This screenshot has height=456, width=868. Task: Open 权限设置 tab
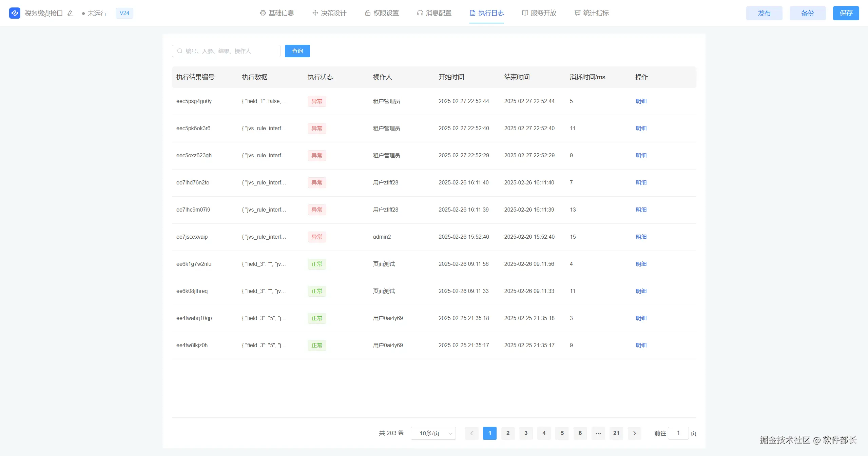point(382,13)
